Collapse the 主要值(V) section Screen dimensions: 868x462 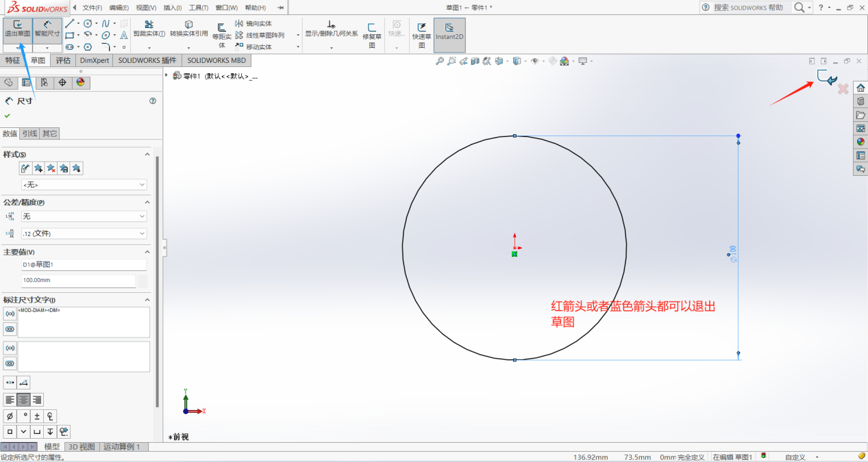147,252
